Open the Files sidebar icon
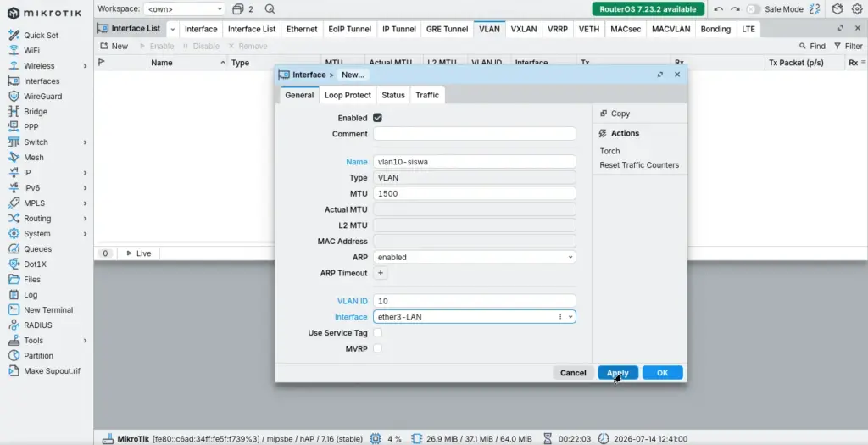868x445 pixels. [x=14, y=280]
